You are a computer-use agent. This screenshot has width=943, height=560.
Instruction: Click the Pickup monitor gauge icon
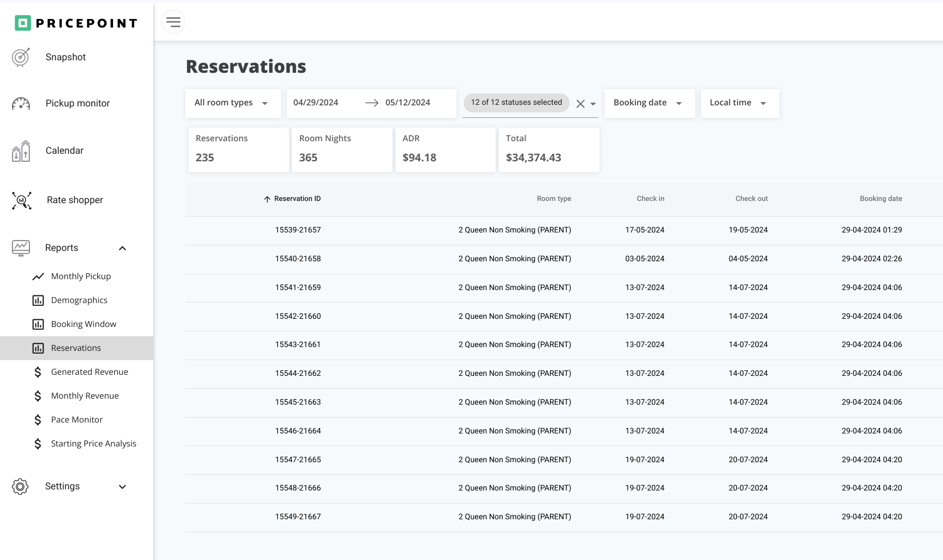(x=21, y=103)
